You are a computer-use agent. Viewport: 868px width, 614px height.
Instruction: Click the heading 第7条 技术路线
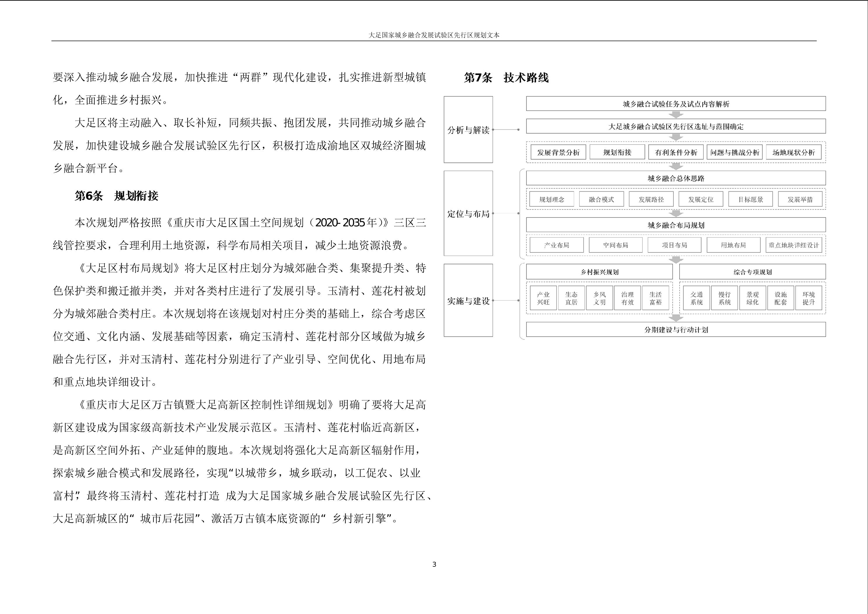click(x=506, y=78)
